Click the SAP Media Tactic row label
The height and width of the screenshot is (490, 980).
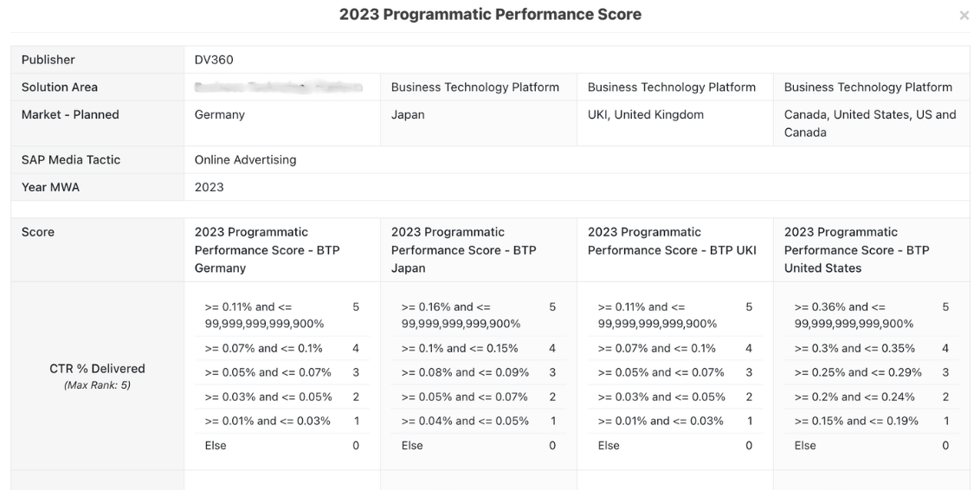71,160
